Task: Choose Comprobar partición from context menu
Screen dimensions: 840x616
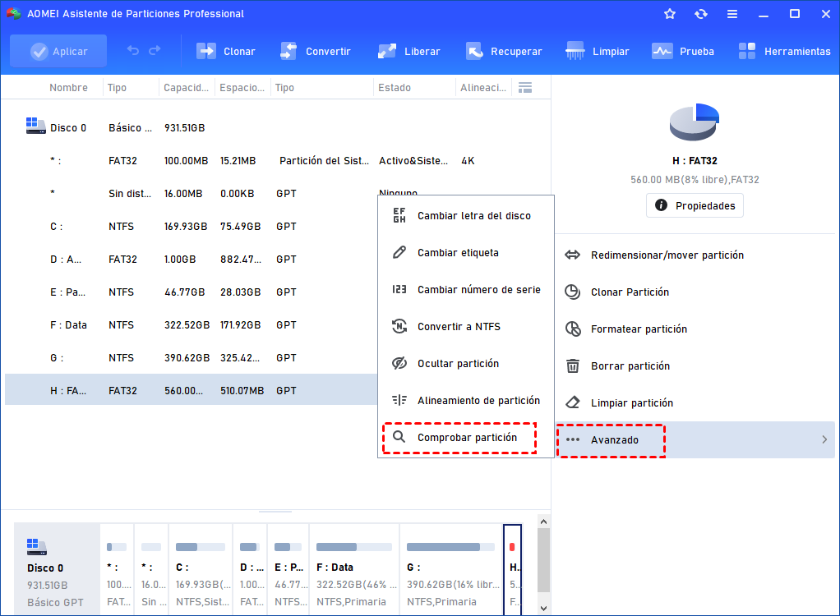Action: coord(467,438)
